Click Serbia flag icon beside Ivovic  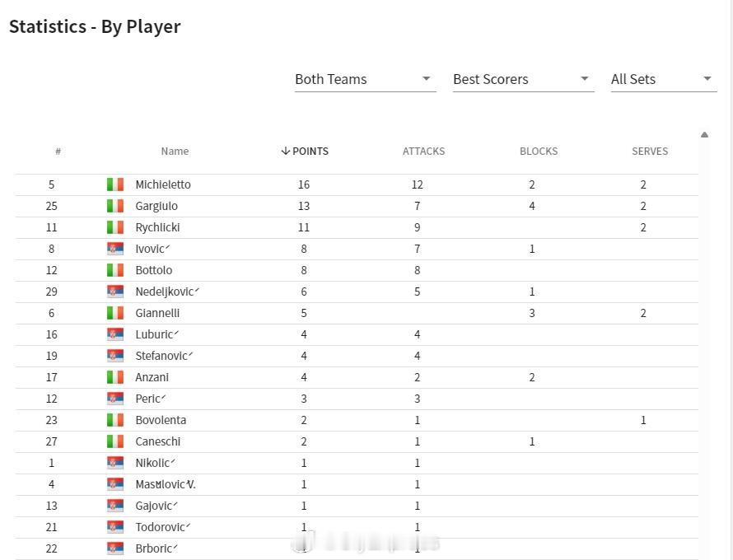click(115, 249)
